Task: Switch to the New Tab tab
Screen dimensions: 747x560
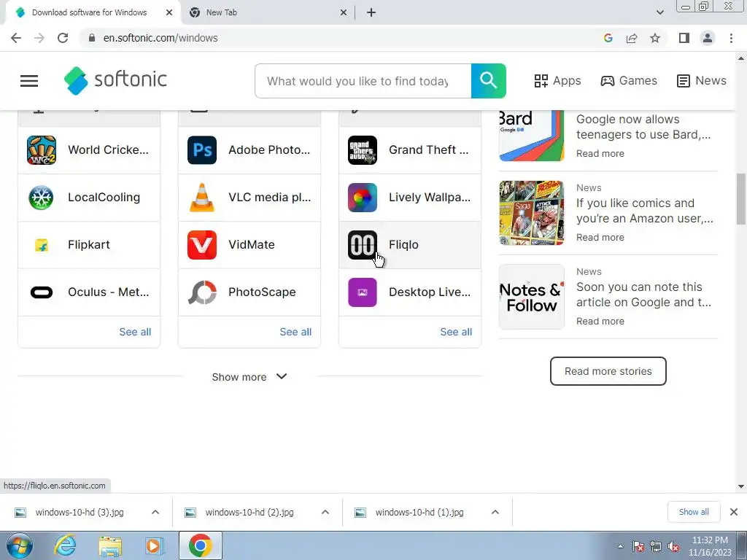Action: (267, 12)
